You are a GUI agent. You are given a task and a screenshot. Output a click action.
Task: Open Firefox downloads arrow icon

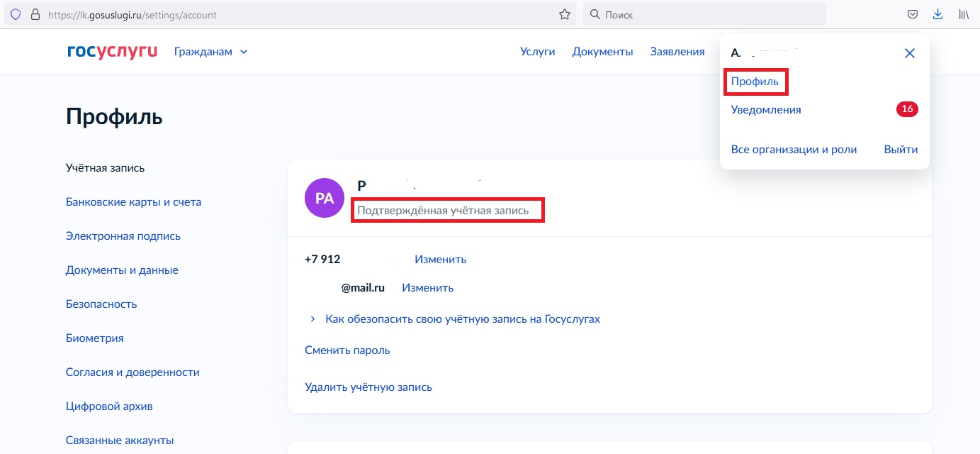[x=937, y=14]
